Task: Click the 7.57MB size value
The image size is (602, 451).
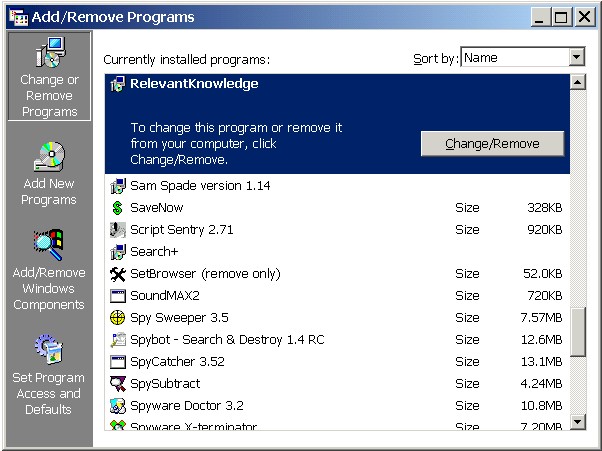Action: pos(541,318)
